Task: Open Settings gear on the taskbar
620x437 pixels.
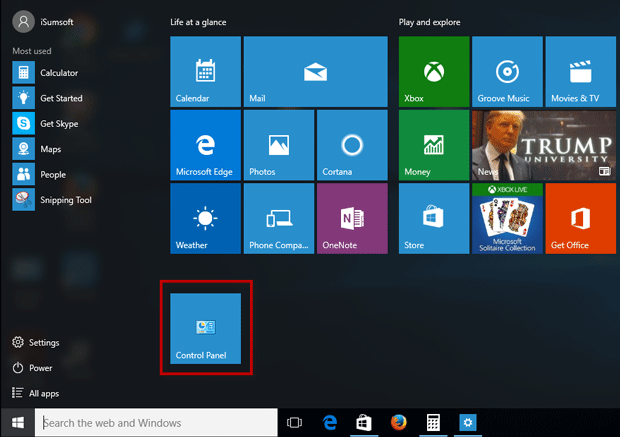Action: [x=468, y=422]
